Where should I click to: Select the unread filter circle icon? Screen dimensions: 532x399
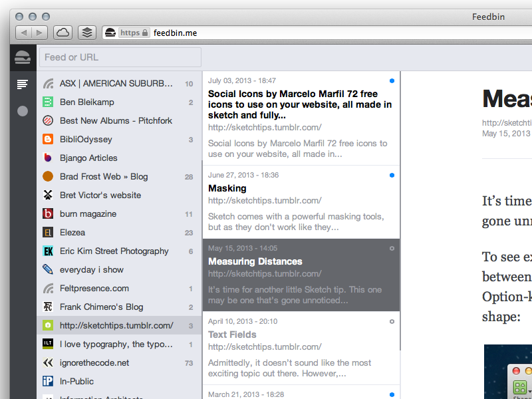(23, 111)
